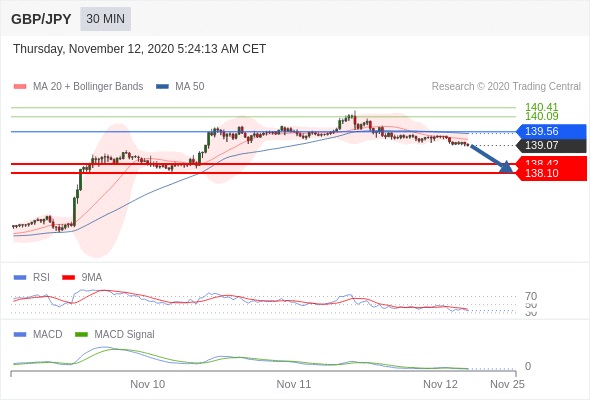The image size is (590, 400).
Task: Click the Nov 12 date axis label
Action: pos(440,384)
